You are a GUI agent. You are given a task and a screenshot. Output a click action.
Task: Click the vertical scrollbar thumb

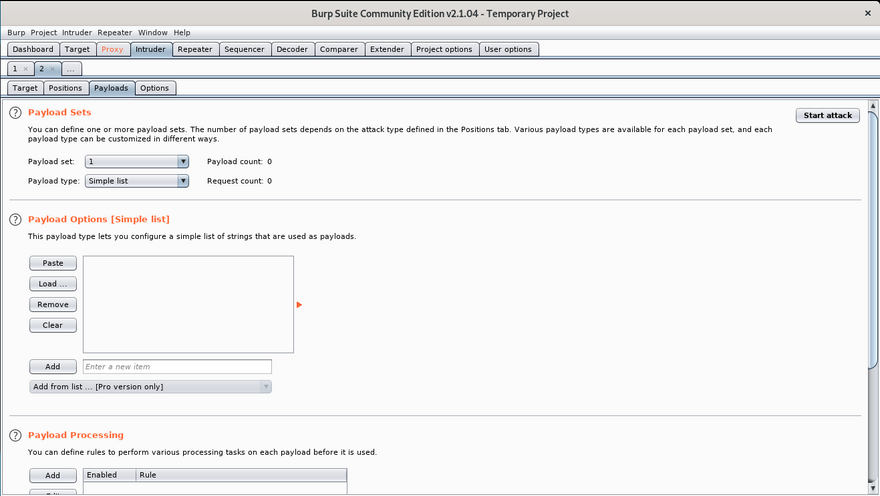tap(873, 240)
